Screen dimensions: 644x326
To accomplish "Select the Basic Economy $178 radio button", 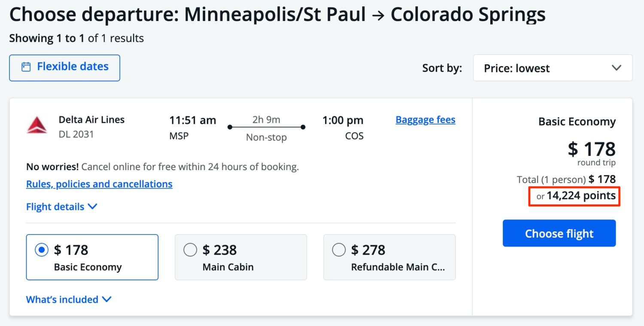I will pos(41,249).
